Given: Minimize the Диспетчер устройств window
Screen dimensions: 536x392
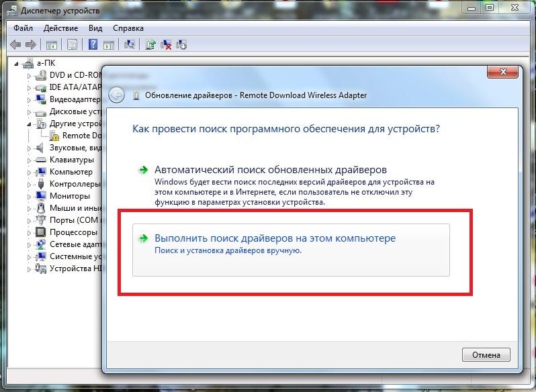Looking at the screenshot, I should click(x=472, y=7).
